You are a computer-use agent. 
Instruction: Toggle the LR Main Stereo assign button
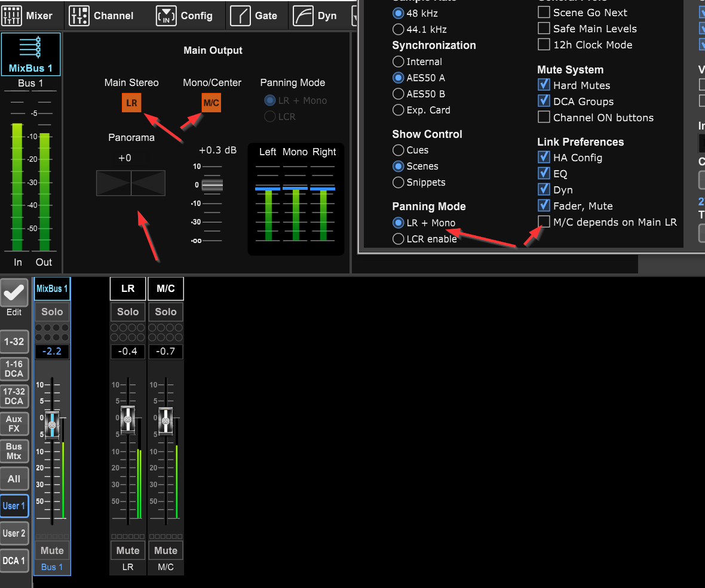click(131, 103)
